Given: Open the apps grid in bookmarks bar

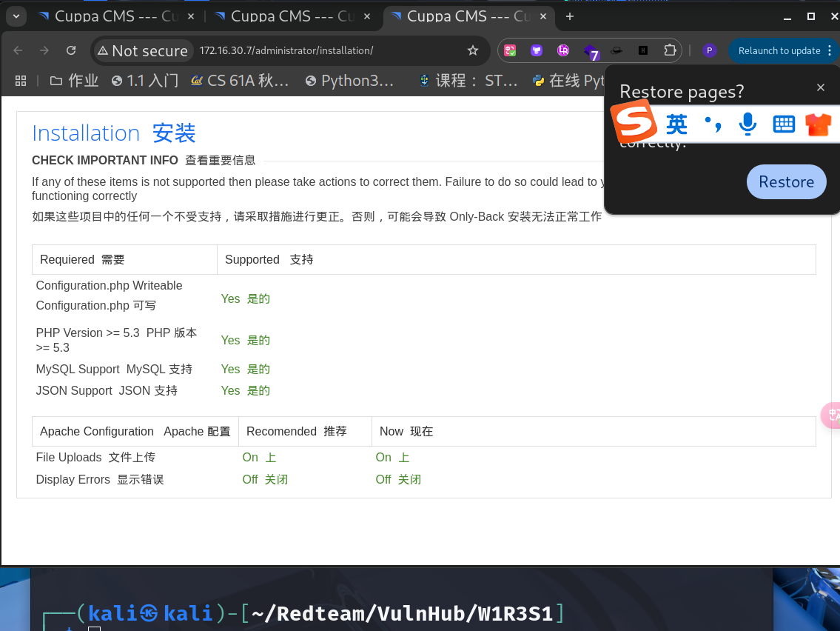Looking at the screenshot, I should [x=21, y=81].
